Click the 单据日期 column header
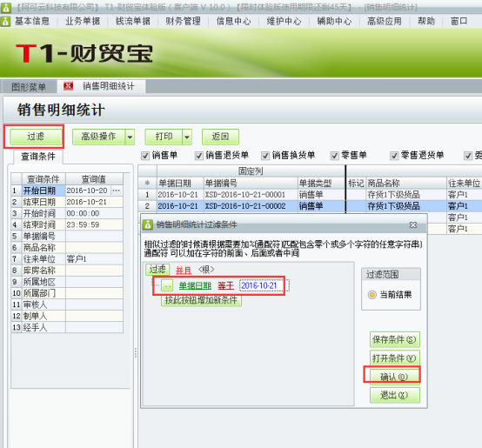This screenshot has width=482, height=448. [x=180, y=184]
